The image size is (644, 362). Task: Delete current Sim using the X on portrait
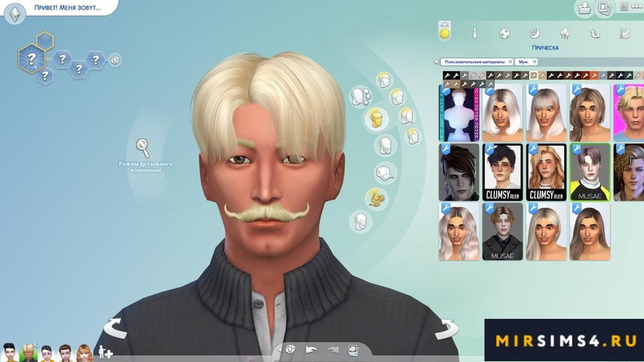[35, 345]
